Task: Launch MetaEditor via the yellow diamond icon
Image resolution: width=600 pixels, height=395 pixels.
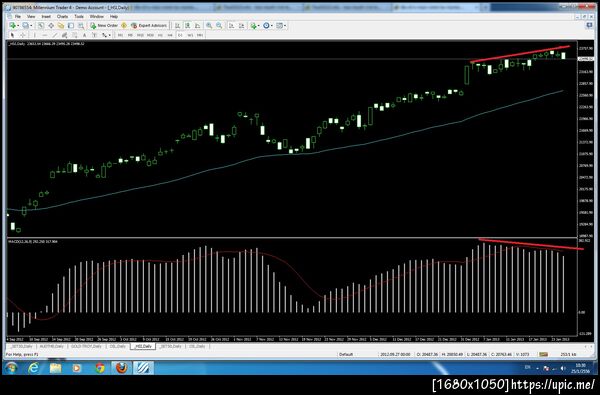Action: click(124, 25)
